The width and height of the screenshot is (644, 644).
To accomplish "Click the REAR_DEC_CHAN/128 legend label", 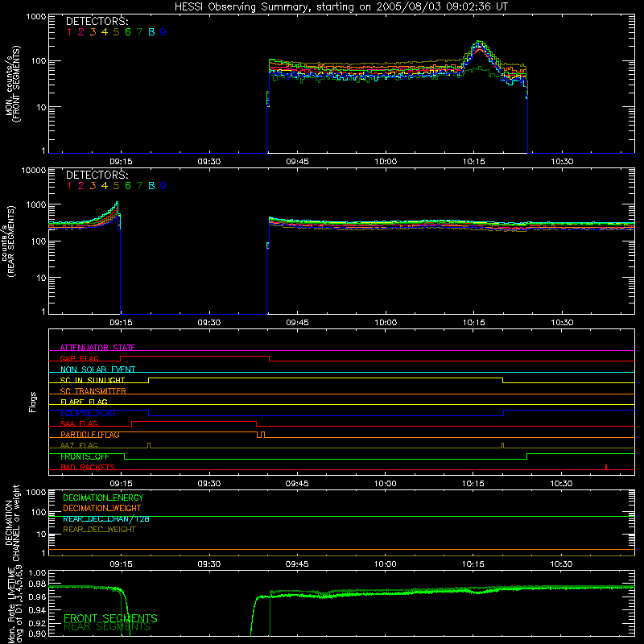I will pyautogui.click(x=106, y=518).
